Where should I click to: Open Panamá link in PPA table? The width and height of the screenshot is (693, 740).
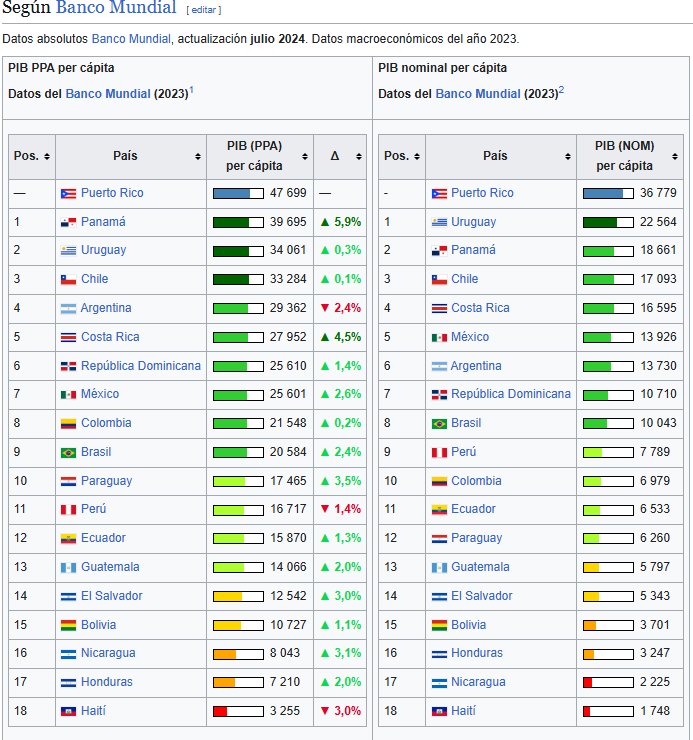pos(103,222)
